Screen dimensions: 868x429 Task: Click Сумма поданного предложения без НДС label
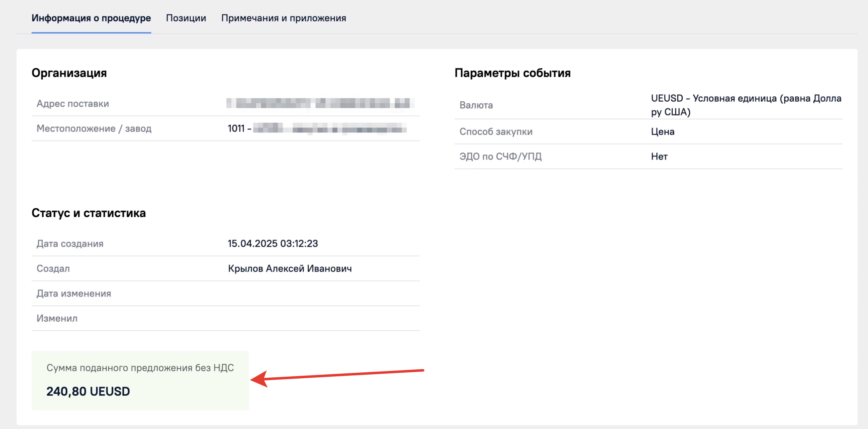(x=140, y=368)
